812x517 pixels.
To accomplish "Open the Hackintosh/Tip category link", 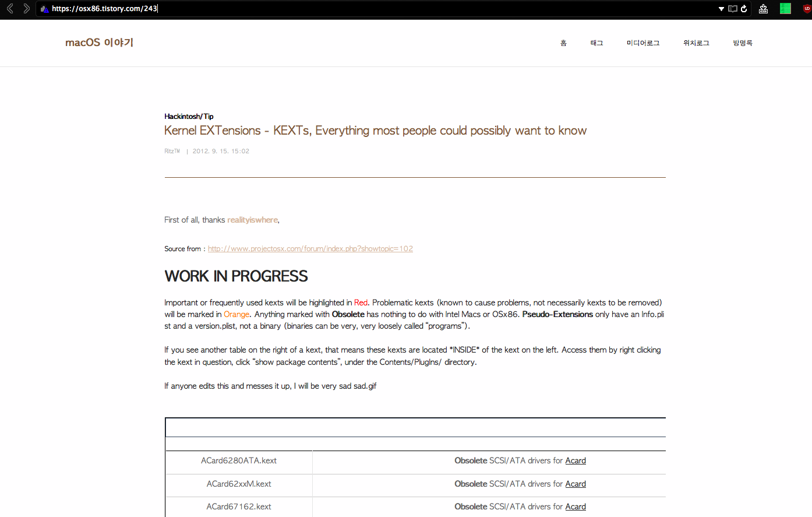I will (x=189, y=117).
